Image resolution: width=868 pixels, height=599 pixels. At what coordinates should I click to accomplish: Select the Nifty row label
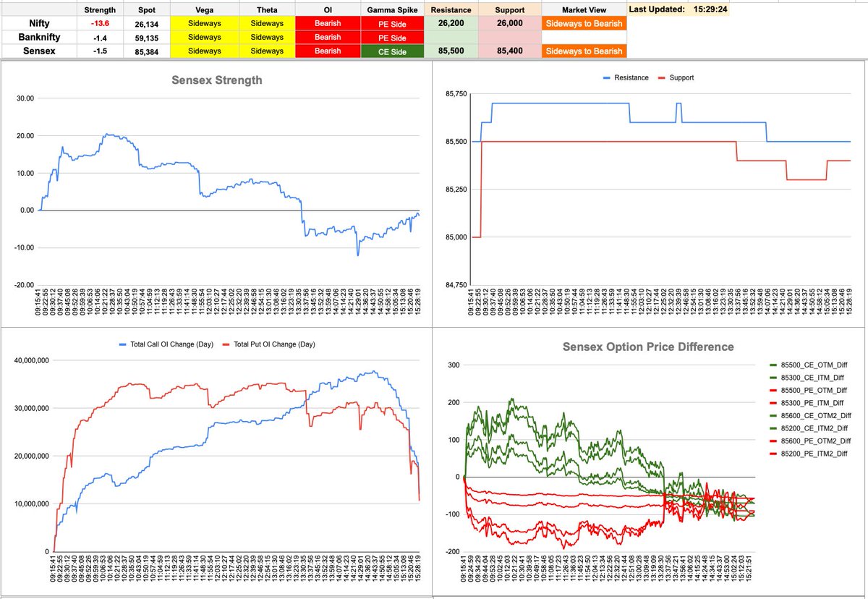click(x=40, y=23)
